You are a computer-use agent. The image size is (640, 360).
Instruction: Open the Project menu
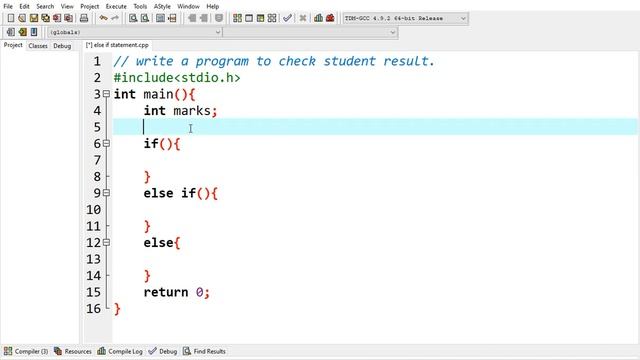tap(89, 6)
